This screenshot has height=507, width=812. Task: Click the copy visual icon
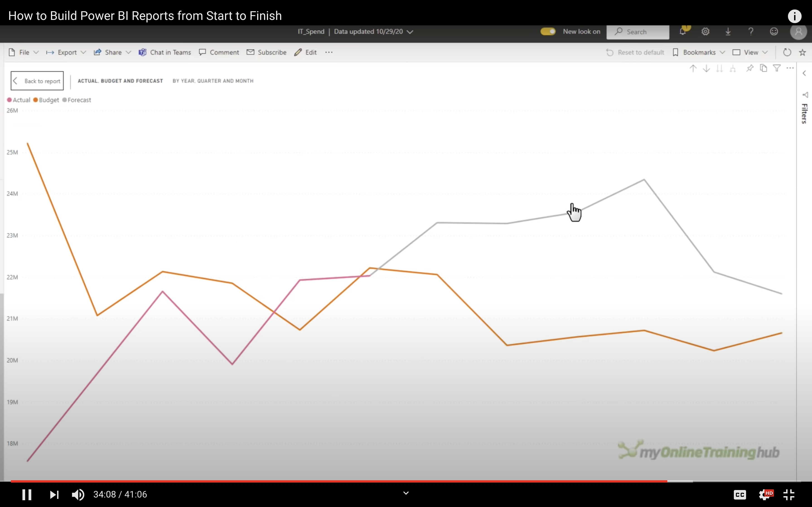point(763,68)
